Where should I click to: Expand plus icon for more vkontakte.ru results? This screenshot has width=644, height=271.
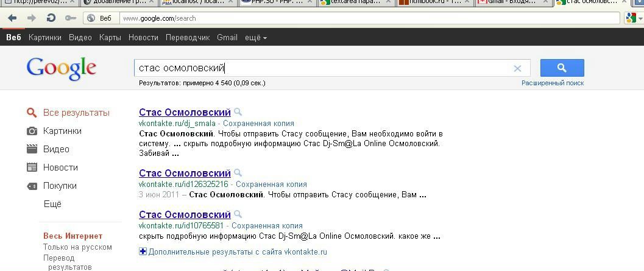pos(143,252)
